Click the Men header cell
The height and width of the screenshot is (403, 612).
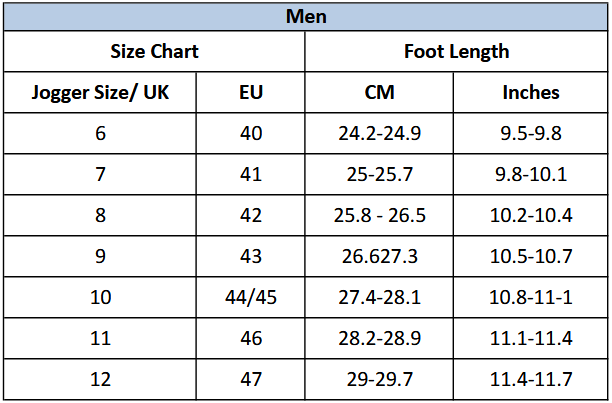306,17
